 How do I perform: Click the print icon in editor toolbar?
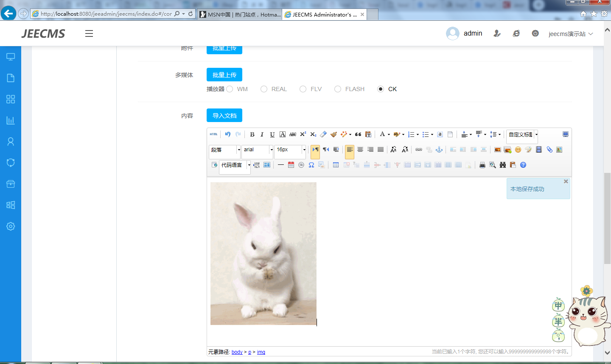point(482,165)
